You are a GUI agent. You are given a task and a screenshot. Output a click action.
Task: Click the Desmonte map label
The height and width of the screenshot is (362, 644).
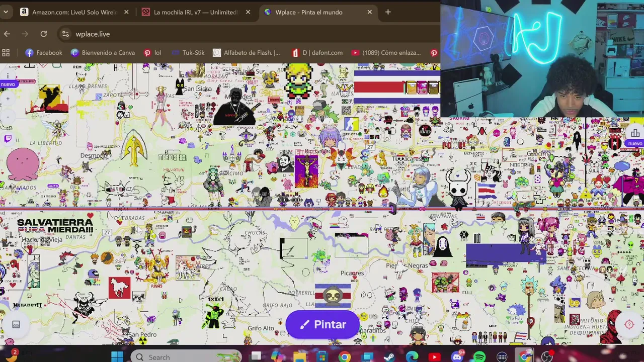tap(95, 156)
